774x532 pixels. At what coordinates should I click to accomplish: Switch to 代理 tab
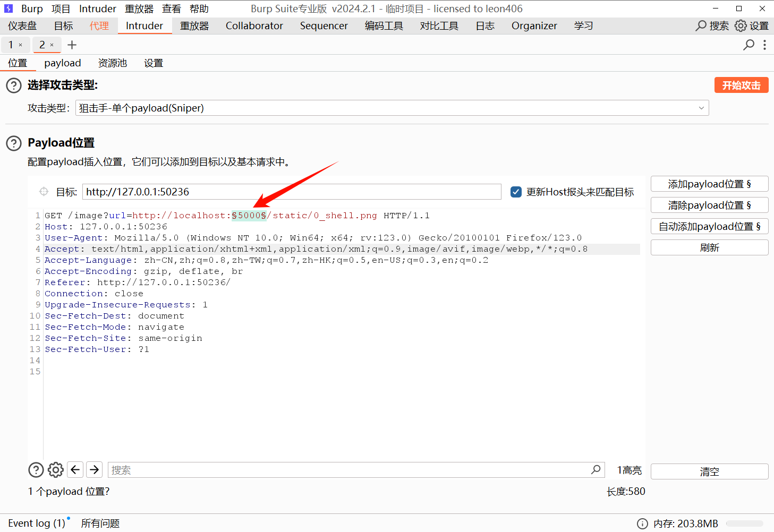(99, 25)
